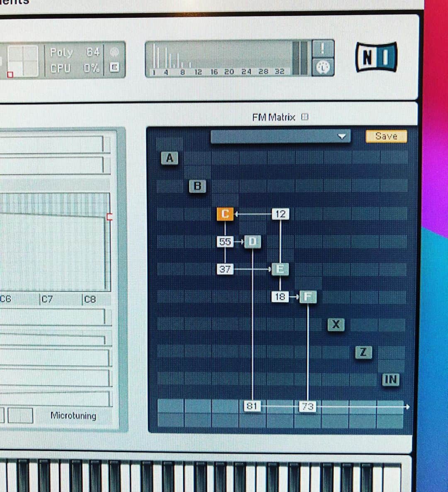Click the C8 key-scaling label
The width and height of the screenshot is (448, 492).
point(90,300)
